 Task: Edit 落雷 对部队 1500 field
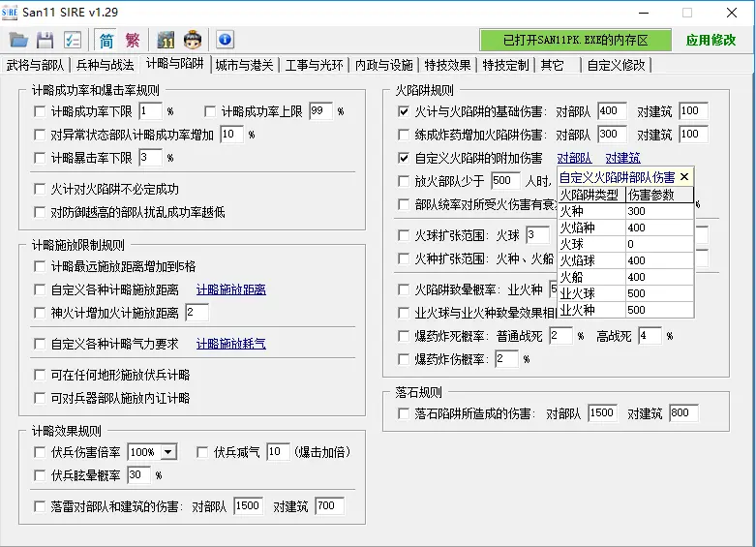coord(249,506)
